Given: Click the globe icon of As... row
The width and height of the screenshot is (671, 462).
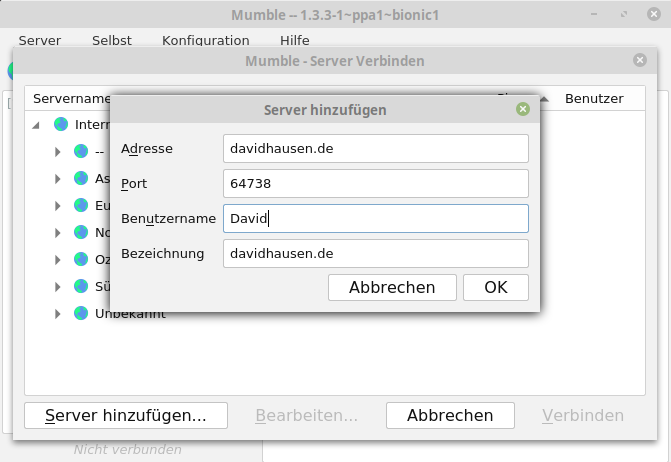Looking at the screenshot, I should [x=81, y=178].
